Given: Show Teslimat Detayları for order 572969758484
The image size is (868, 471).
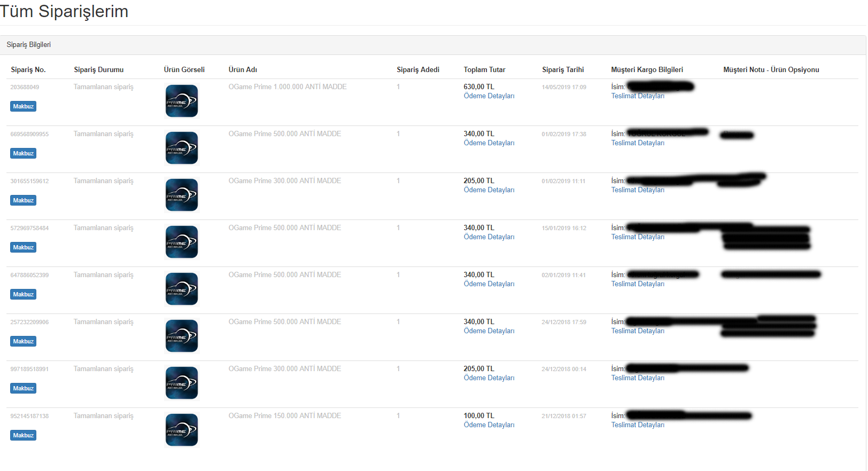Looking at the screenshot, I should coord(638,237).
